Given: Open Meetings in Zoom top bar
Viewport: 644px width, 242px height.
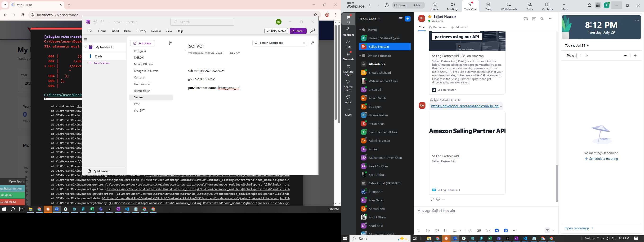Looking at the screenshot, I should tap(452, 6).
